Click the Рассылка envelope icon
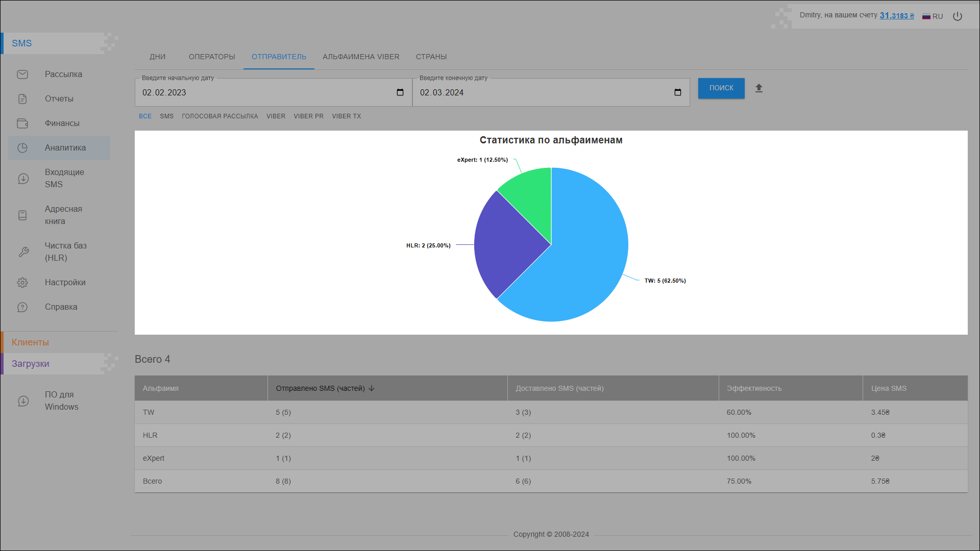Viewport: 980px width, 551px height. pos(22,74)
